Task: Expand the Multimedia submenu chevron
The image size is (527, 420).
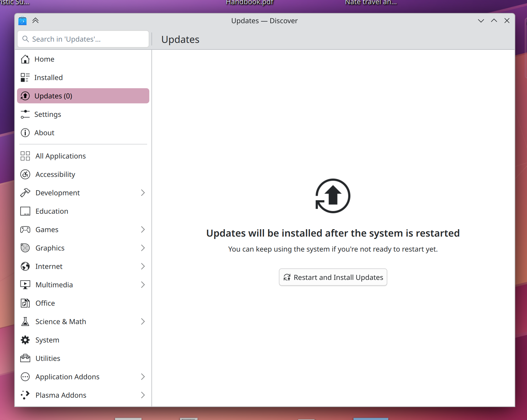Action: pos(143,285)
